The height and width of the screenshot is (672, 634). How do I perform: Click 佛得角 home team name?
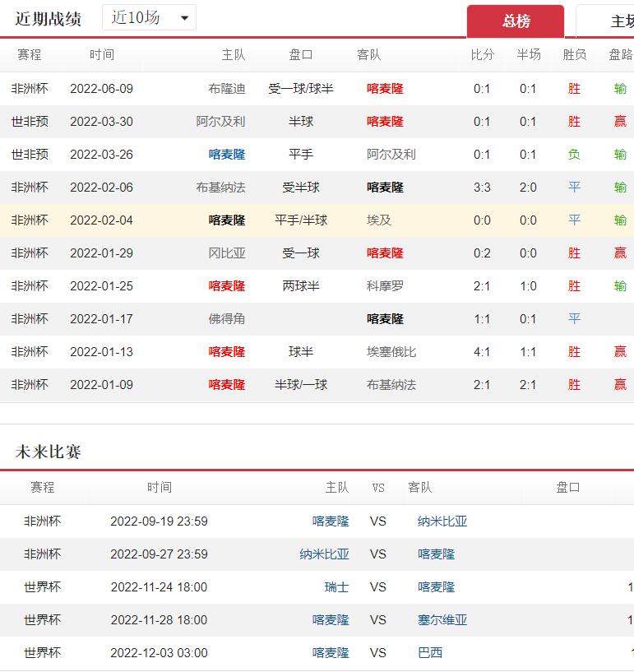[x=227, y=319]
